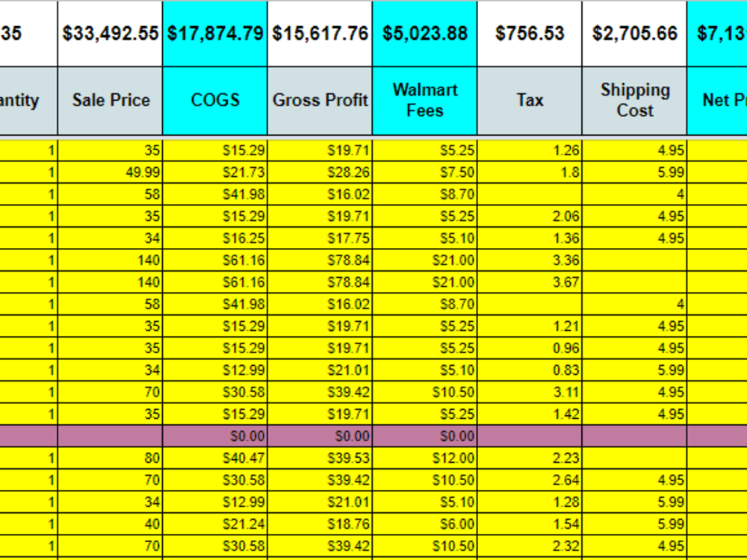Select the 1.28 tax cell

click(x=530, y=502)
